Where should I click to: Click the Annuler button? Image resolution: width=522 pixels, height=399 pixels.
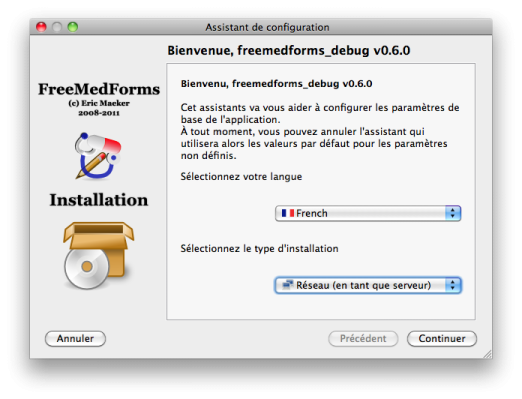75,339
